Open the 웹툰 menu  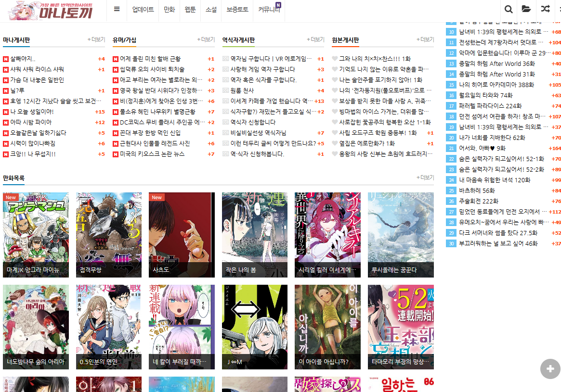[x=190, y=10]
